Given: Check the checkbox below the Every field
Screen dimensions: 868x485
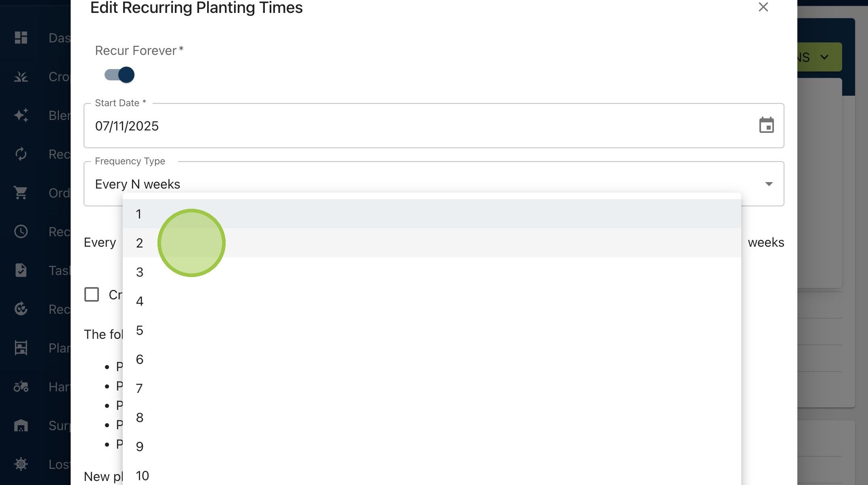Looking at the screenshot, I should pos(92,295).
